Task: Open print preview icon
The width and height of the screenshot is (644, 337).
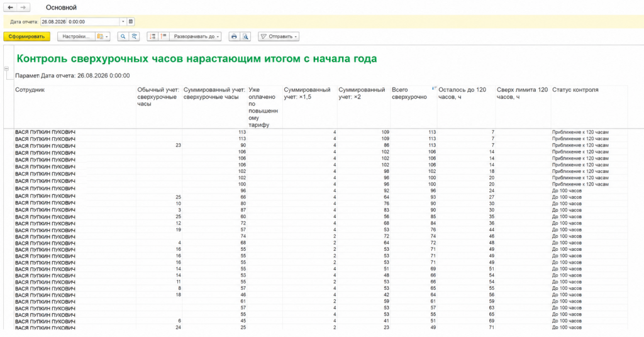Action: [x=245, y=36]
